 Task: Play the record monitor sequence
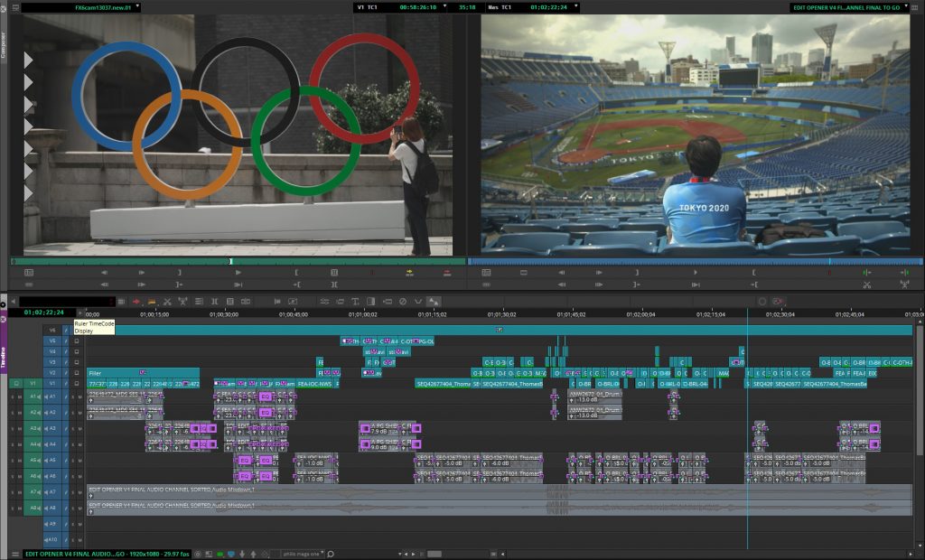[696, 273]
